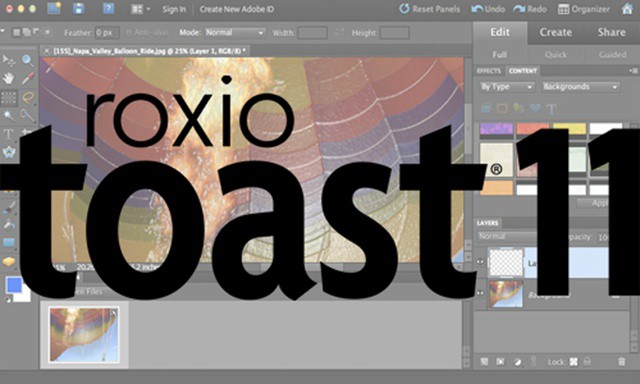Select the blue Rectangle shape tool

[9, 243]
